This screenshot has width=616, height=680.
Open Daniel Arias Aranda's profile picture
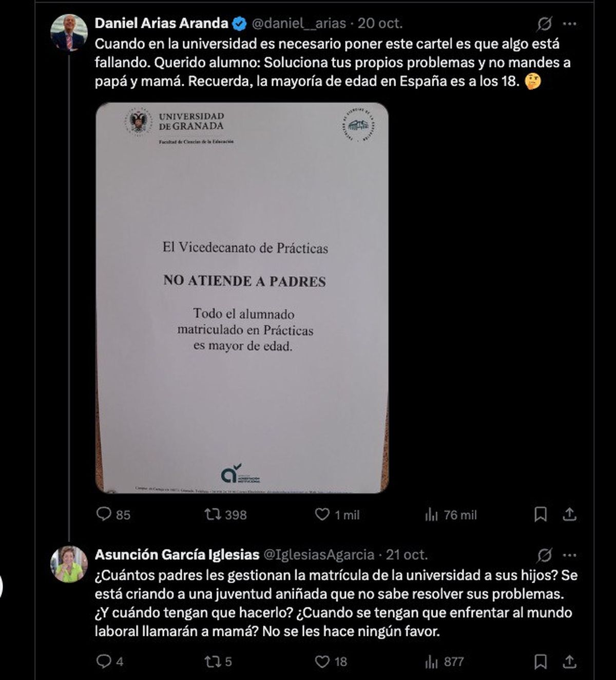pyautogui.click(x=69, y=32)
